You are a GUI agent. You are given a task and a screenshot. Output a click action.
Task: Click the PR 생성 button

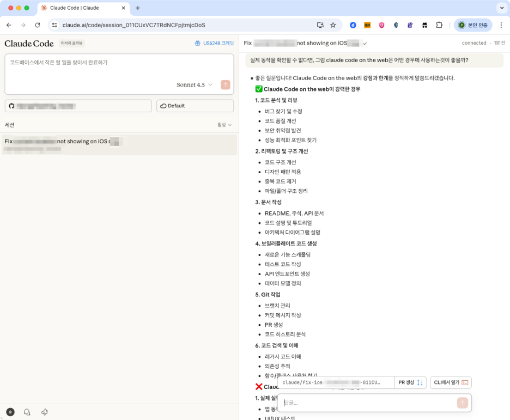(410, 382)
